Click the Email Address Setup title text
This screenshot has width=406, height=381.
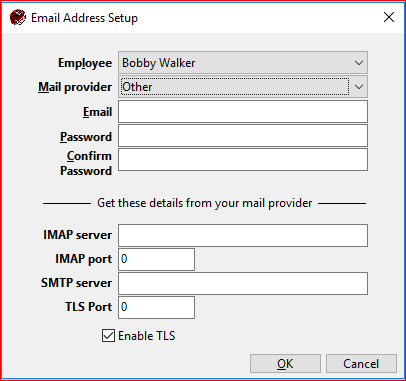[84, 18]
